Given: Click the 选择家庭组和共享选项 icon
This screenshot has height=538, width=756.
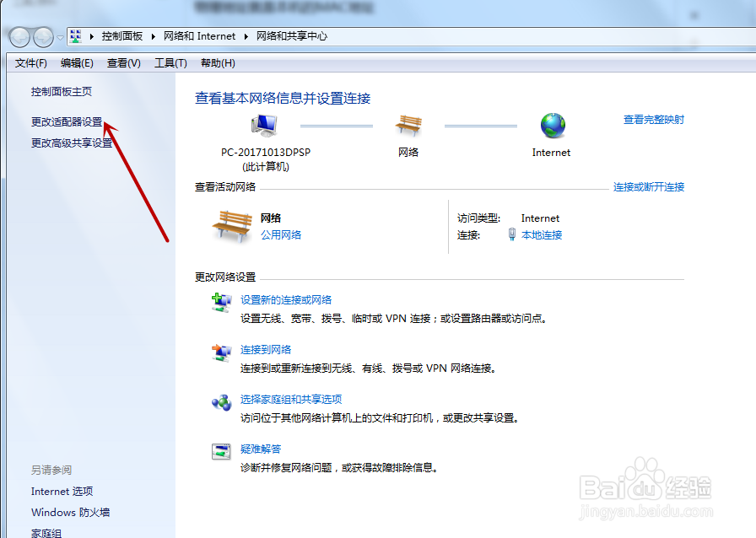Looking at the screenshot, I should 221,403.
